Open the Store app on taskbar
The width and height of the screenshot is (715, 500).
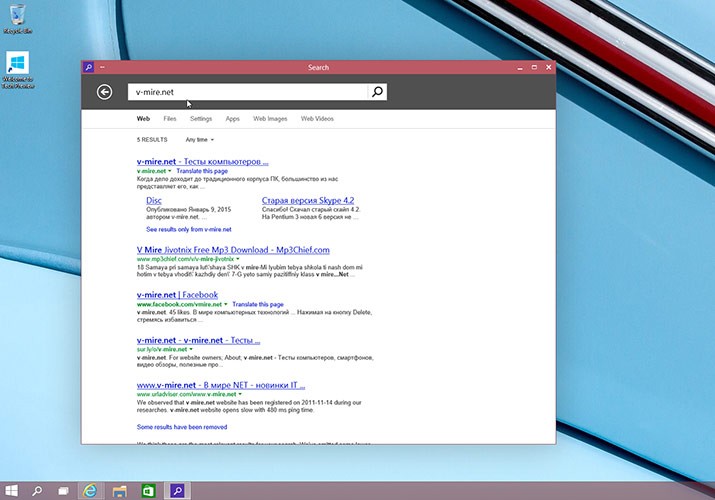149,491
